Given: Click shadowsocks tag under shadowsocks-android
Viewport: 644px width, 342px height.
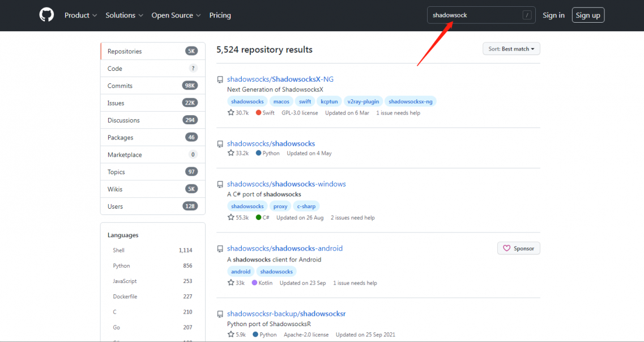Looking at the screenshot, I should (276, 272).
